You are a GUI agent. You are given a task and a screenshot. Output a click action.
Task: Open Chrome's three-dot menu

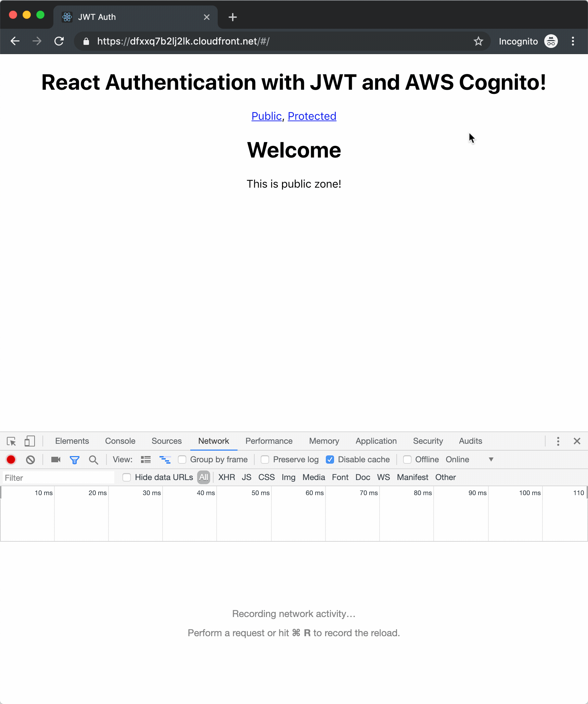point(573,41)
